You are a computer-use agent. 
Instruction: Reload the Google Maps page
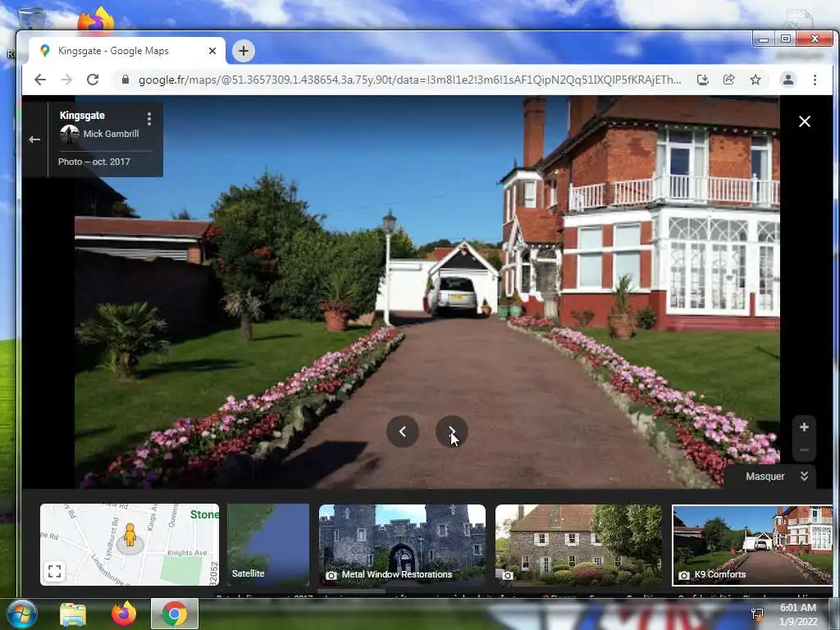[x=93, y=80]
